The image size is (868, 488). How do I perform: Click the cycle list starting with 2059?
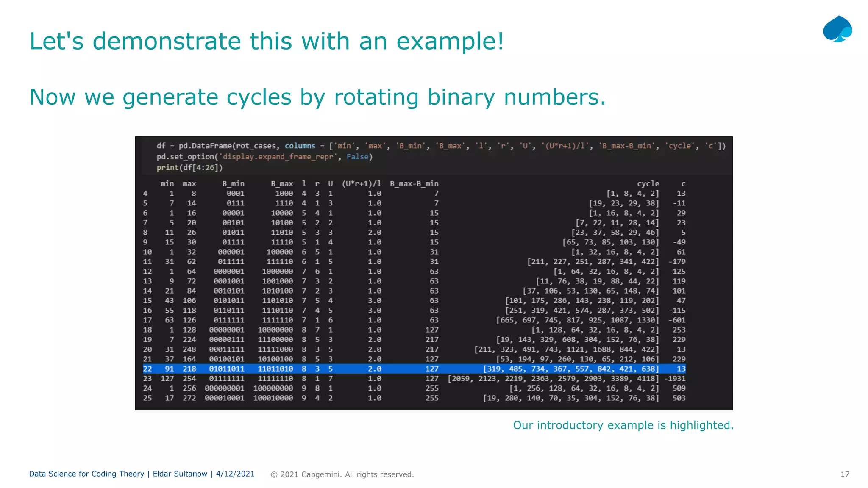pos(553,379)
